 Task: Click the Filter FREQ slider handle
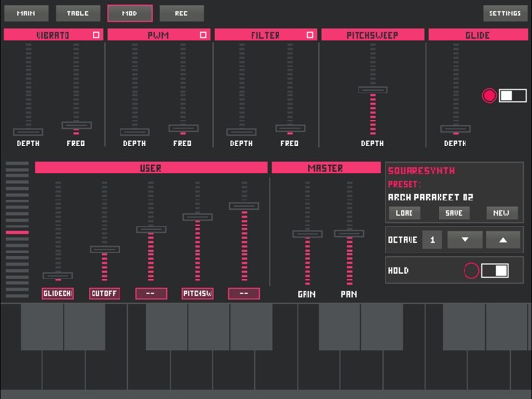click(x=290, y=128)
